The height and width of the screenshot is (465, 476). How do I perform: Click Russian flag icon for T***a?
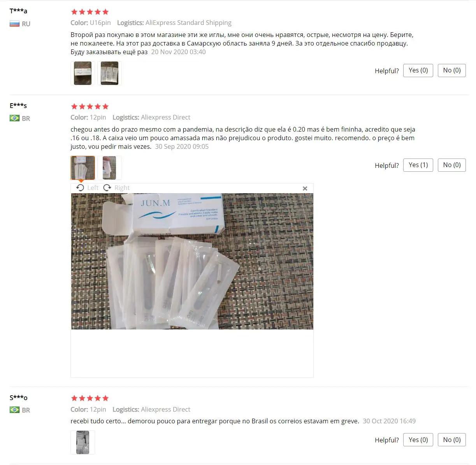click(14, 24)
